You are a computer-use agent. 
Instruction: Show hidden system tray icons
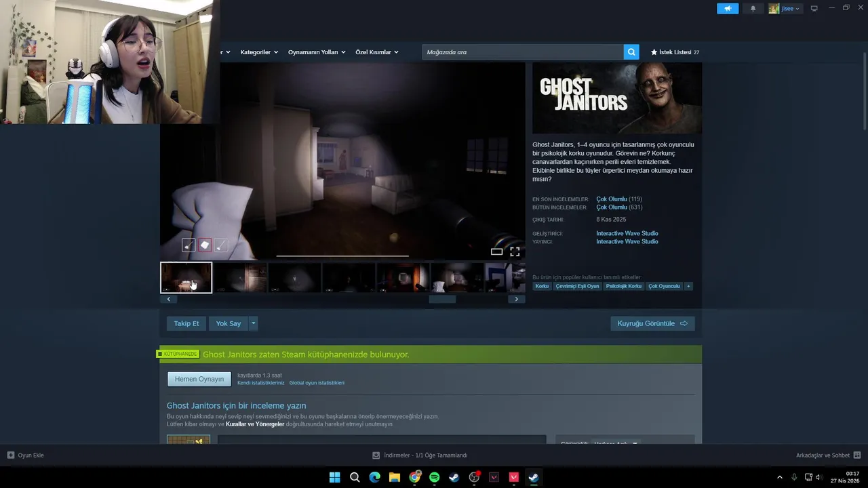coord(779,477)
